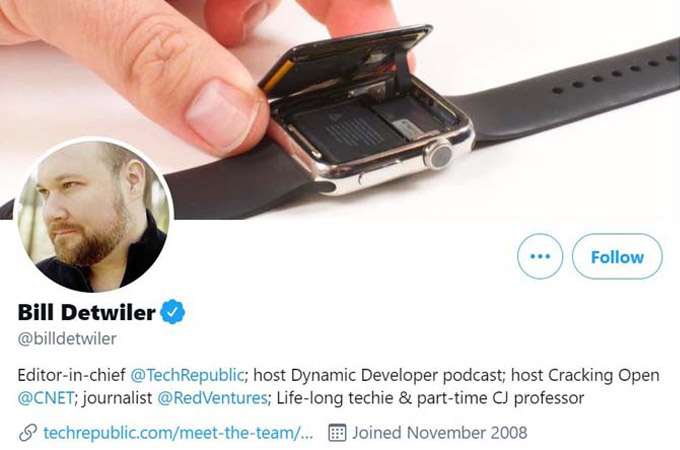Visit the @RedVentures mention link
The image size is (680, 450).
[212, 398]
